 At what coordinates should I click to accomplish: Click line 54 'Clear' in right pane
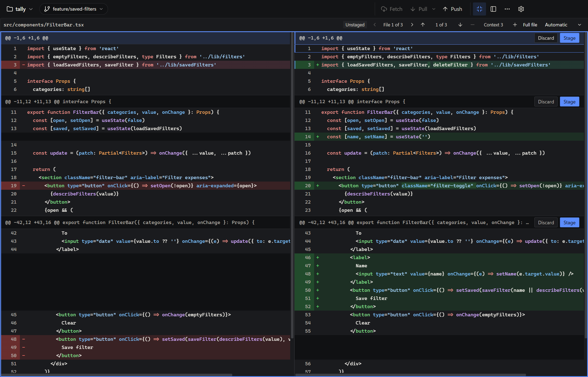pos(439,323)
